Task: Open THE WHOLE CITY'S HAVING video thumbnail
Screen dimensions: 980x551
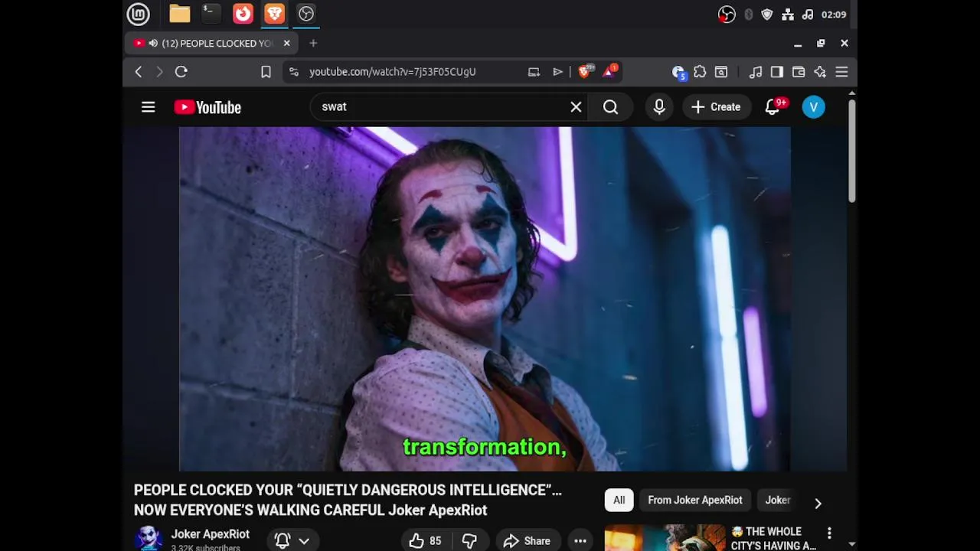Action: (665, 538)
